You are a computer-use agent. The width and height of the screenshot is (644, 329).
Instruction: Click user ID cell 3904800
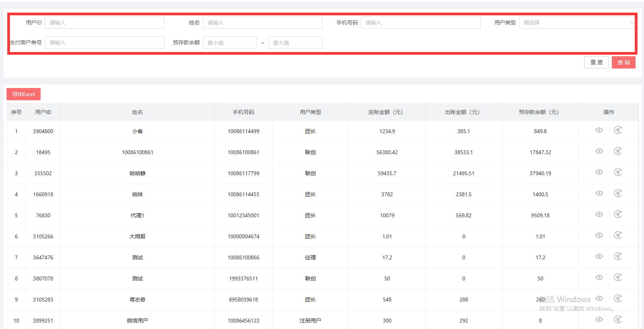click(43, 131)
